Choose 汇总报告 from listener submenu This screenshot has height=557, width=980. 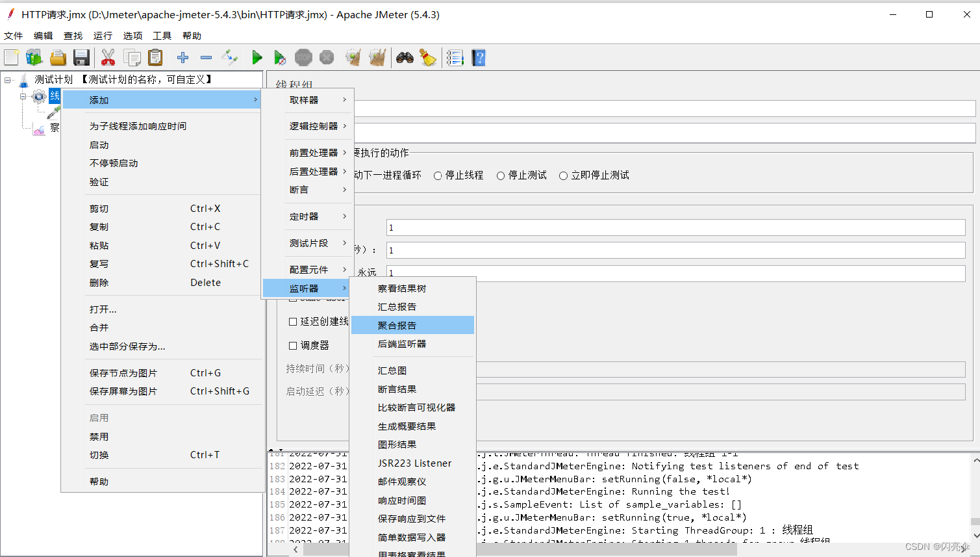412,307
